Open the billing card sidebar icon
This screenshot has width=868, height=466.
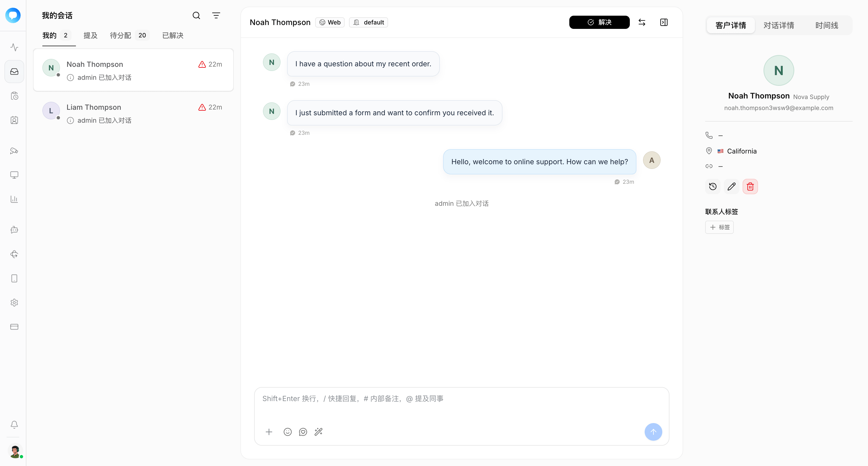(14, 327)
